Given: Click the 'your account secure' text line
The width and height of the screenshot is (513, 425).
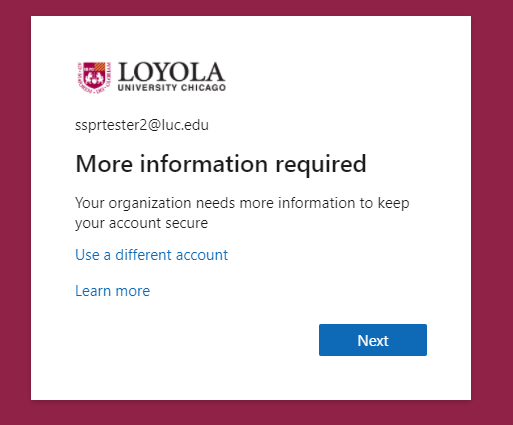Looking at the screenshot, I should (x=142, y=223).
